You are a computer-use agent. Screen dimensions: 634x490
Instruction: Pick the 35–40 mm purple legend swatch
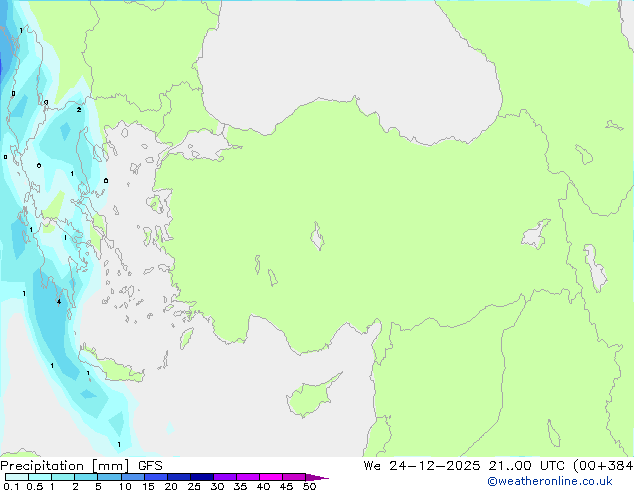(247, 477)
